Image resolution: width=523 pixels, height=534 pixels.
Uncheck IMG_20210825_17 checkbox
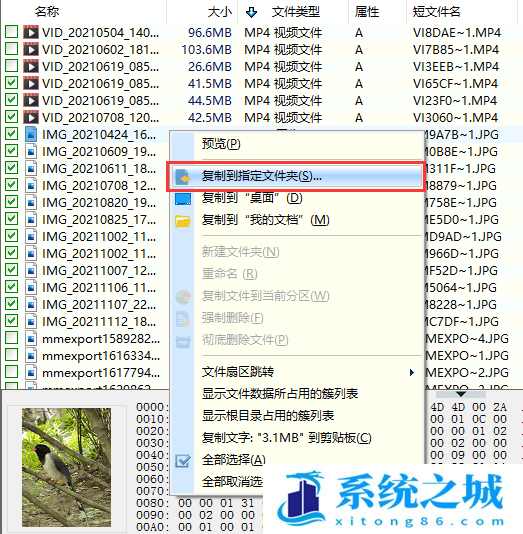[x=12, y=218]
